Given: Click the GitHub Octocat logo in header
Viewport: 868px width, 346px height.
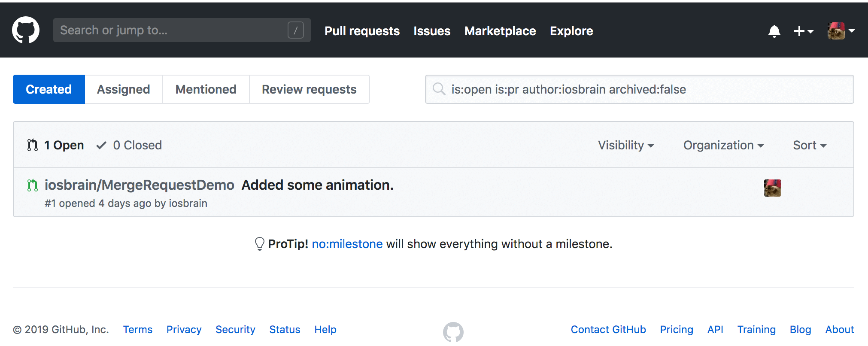Looking at the screenshot, I should tap(26, 30).
